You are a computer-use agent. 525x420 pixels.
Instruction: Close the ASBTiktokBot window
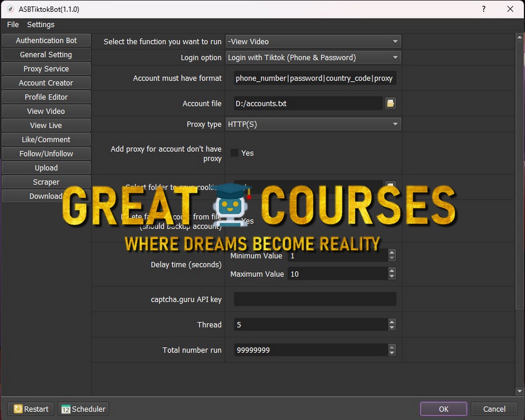[510, 9]
